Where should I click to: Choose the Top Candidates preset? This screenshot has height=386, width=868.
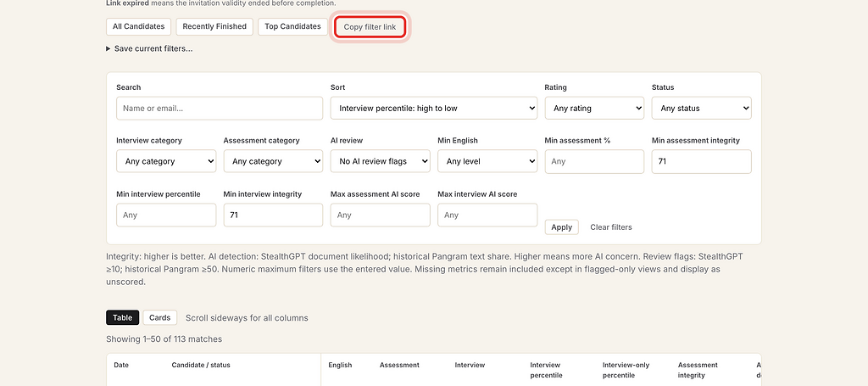click(x=292, y=26)
